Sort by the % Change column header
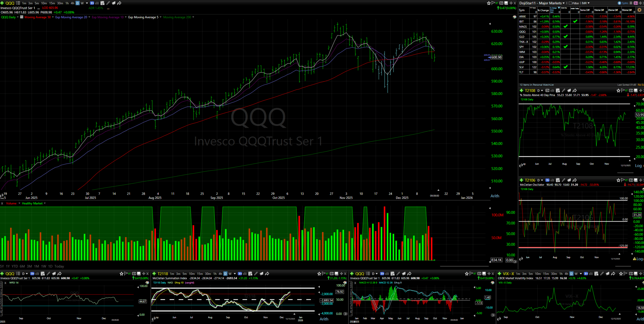The width and height of the screenshot is (644, 324). (x=543, y=10)
